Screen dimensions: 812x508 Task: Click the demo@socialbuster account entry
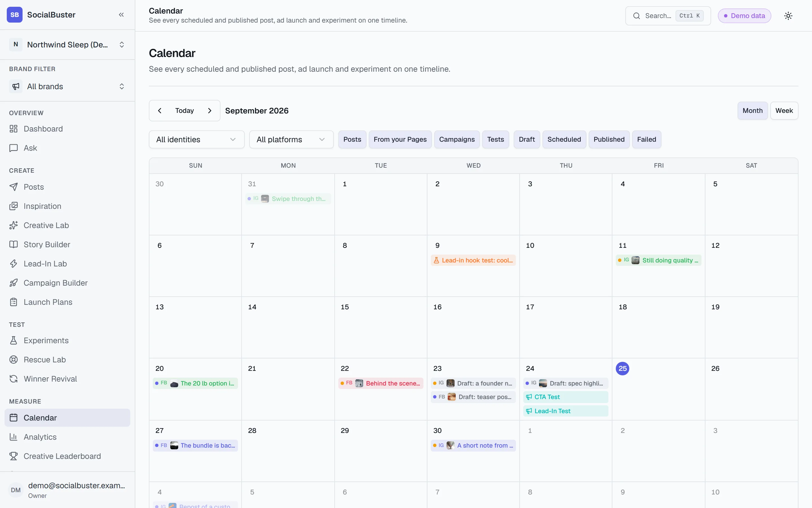(x=67, y=490)
